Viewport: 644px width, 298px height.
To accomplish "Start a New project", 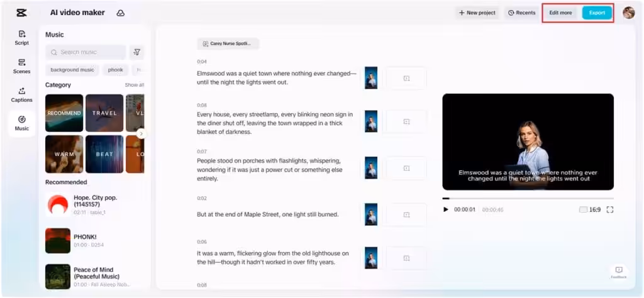I will [x=477, y=13].
